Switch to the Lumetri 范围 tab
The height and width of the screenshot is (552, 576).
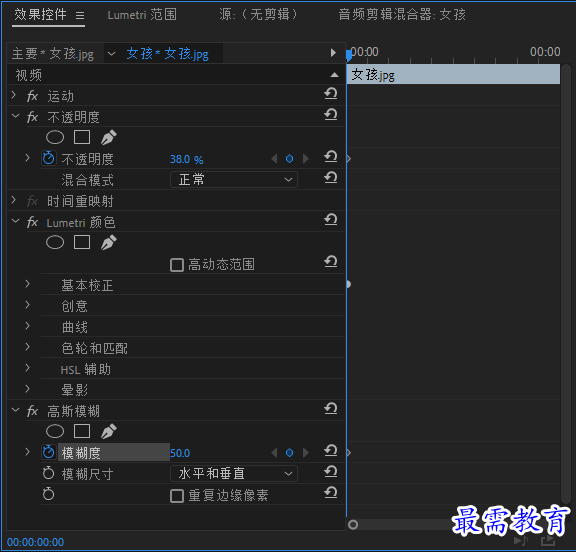click(142, 15)
